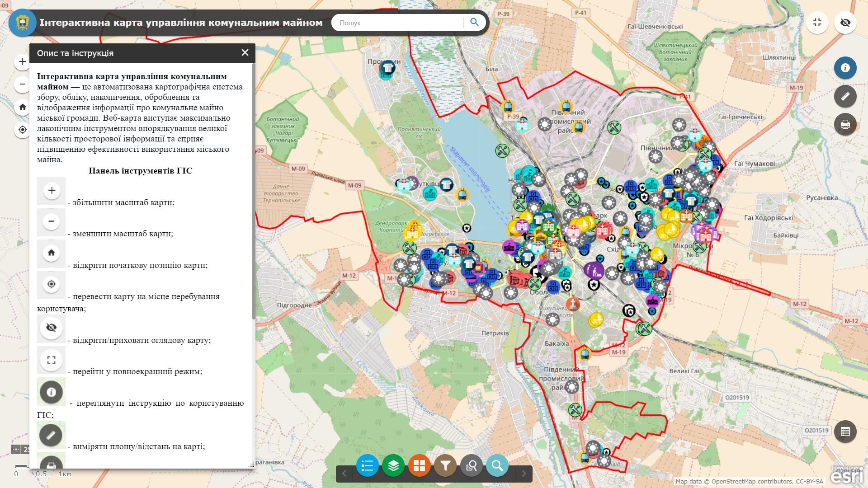868x488 pixels.
Task: Open the Legend widget
Action: click(367, 465)
